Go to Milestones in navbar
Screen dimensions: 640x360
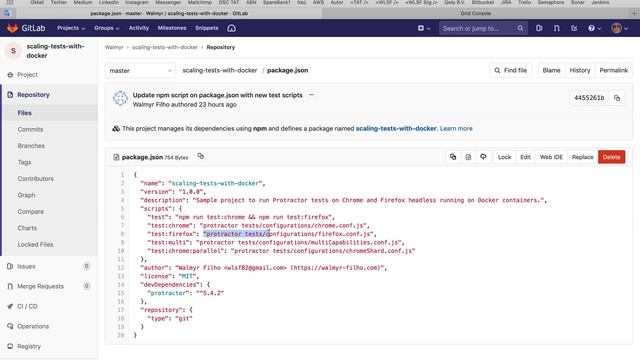click(172, 28)
